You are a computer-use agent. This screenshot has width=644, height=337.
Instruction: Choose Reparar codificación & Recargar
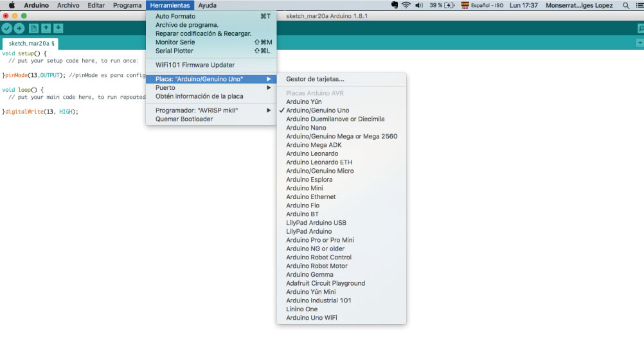point(211,33)
